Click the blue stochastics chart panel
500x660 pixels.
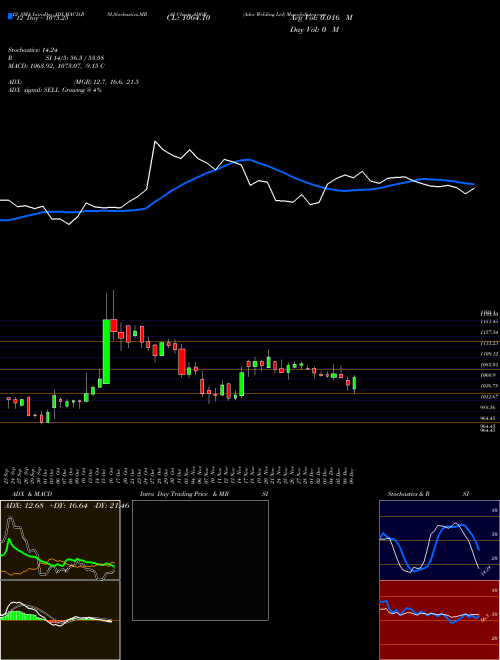(x=439, y=540)
